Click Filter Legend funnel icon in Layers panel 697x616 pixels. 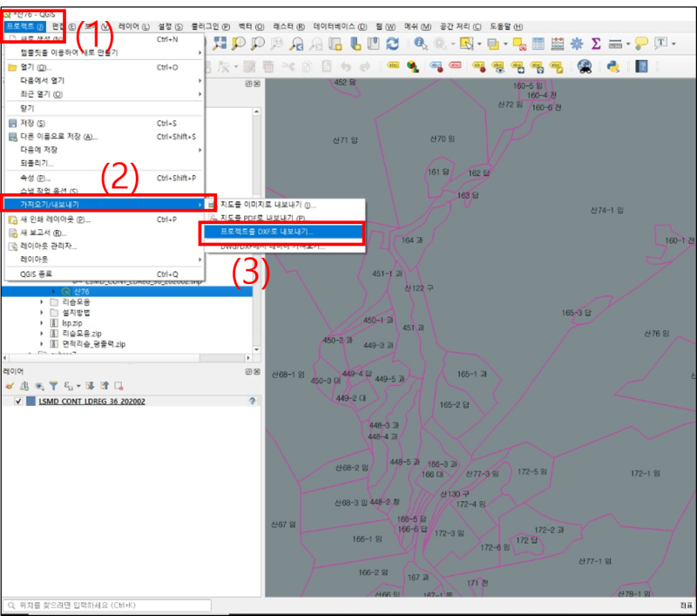(53, 386)
